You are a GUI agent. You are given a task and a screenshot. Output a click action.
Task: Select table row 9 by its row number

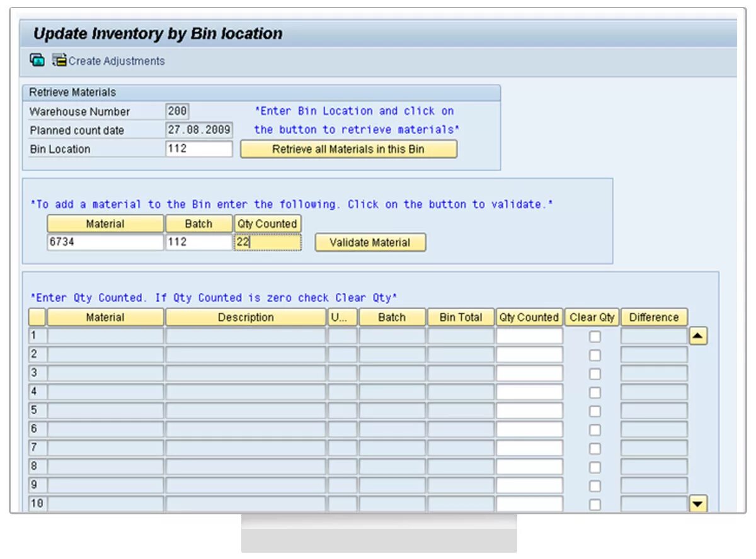click(x=37, y=485)
